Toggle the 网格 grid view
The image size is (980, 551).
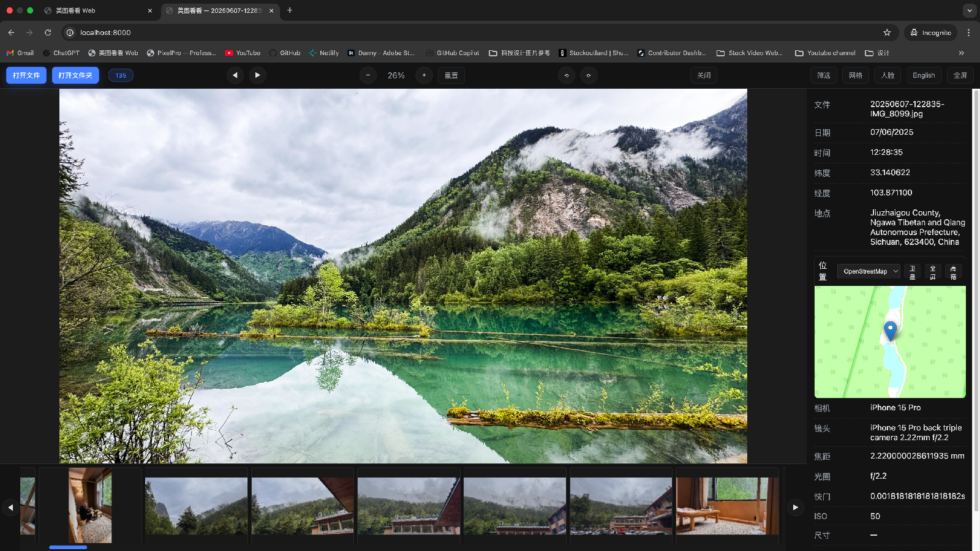point(856,75)
